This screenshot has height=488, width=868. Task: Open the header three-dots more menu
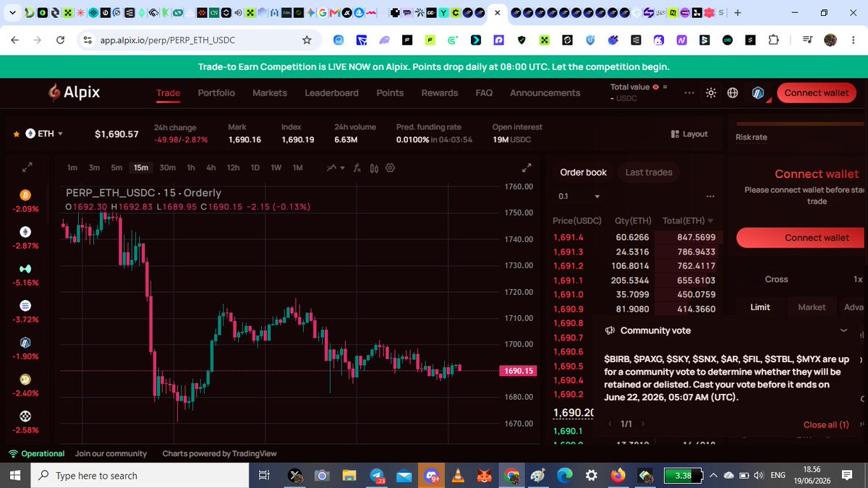pos(689,93)
